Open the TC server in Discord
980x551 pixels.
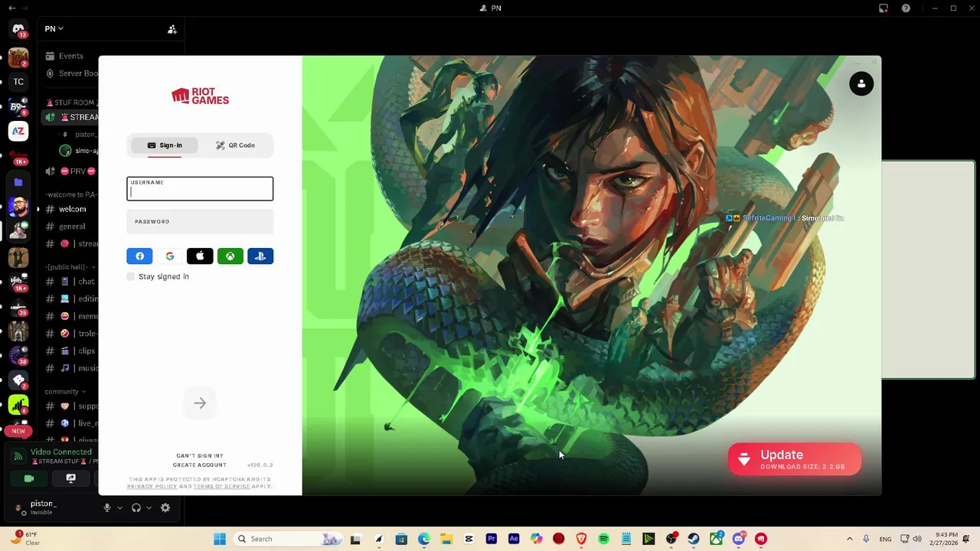point(18,82)
